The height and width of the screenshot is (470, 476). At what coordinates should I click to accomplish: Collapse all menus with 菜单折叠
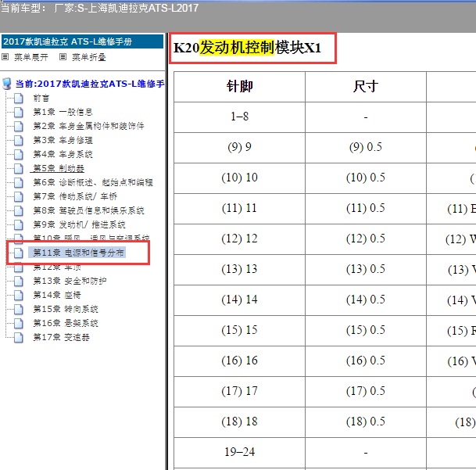[88, 57]
